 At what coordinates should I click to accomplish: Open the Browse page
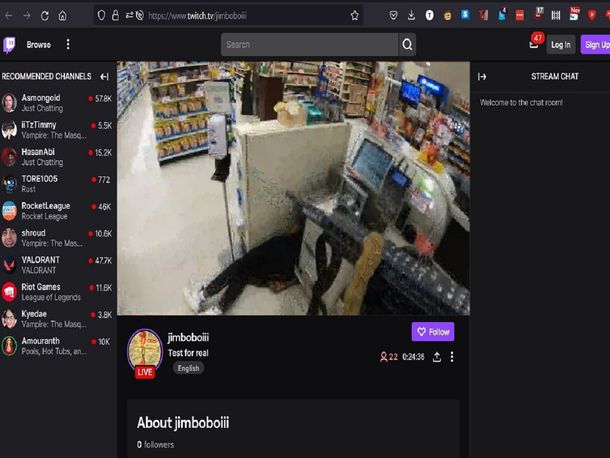point(39,45)
